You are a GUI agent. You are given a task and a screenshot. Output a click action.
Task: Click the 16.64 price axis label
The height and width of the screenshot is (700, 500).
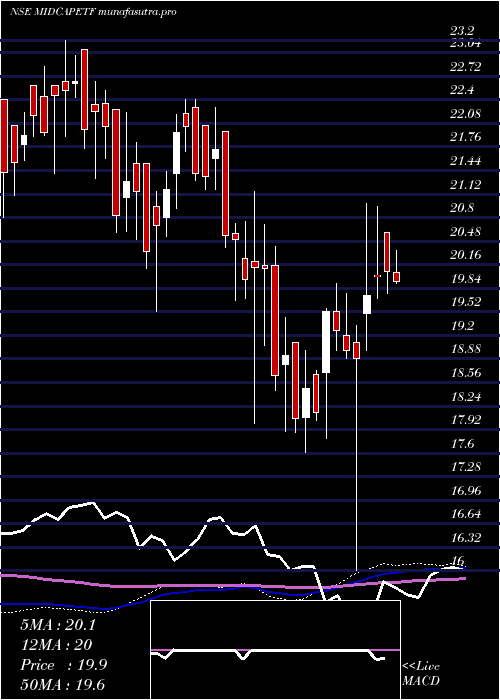tap(466, 514)
